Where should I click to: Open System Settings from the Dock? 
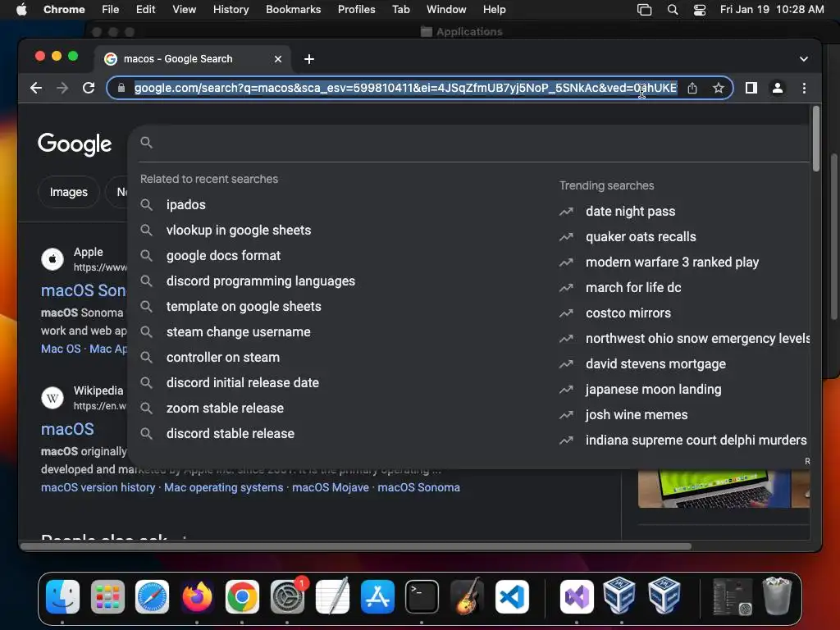[287, 597]
